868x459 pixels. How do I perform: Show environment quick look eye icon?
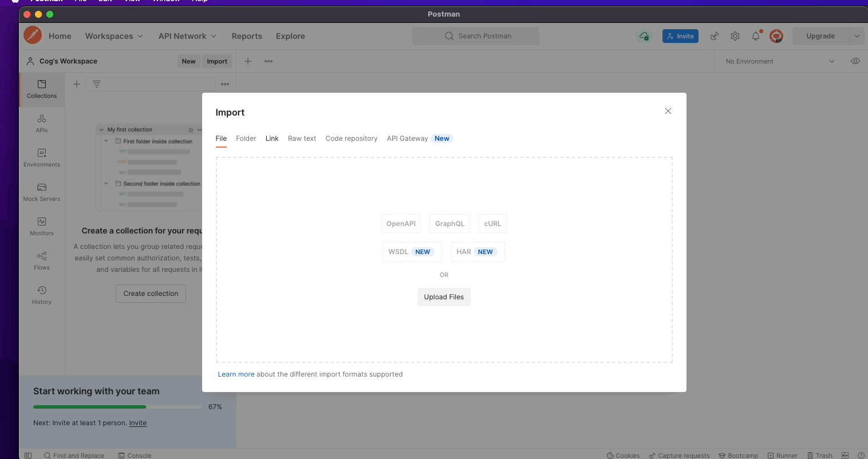point(855,61)
